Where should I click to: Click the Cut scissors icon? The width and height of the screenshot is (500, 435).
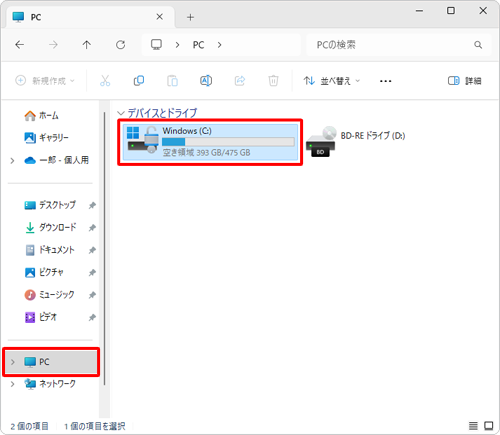pos(105,81)
